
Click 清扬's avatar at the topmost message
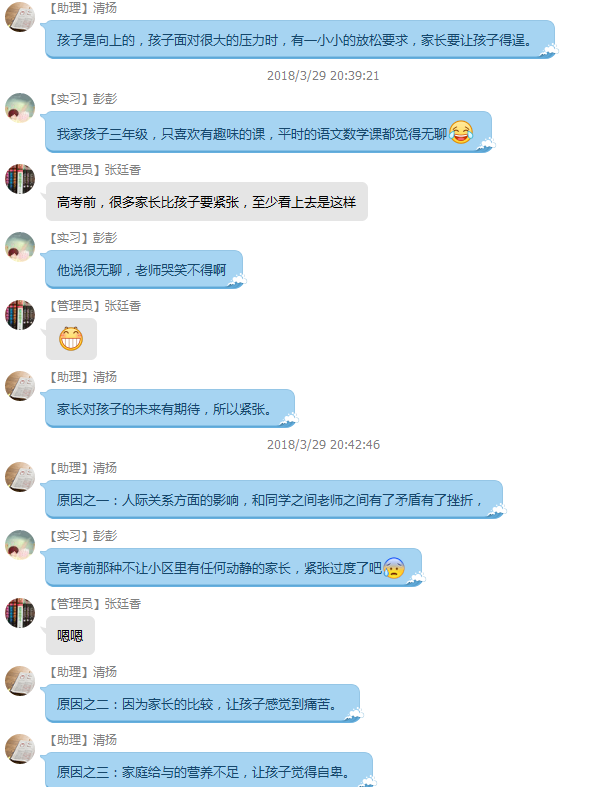pos(20,17)
